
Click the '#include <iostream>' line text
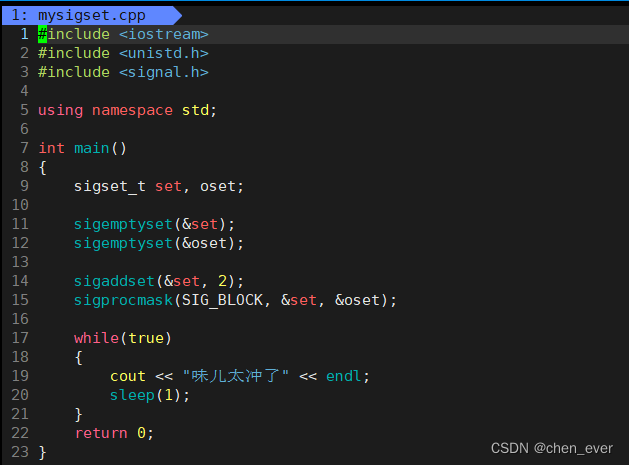tap(123, 34)
